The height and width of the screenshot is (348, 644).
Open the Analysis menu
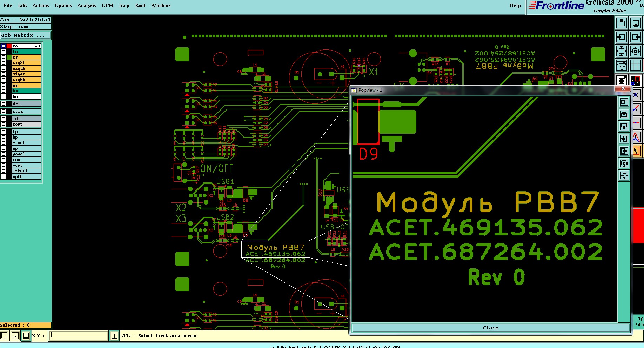(87, 5)
